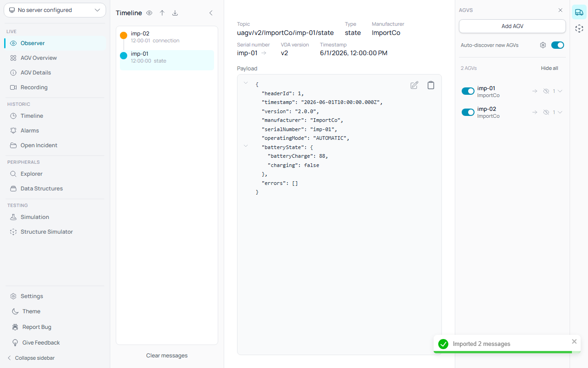Click the timeline upload arrow icon
Viewport: 588px width, 368px height.
[162, 13]
